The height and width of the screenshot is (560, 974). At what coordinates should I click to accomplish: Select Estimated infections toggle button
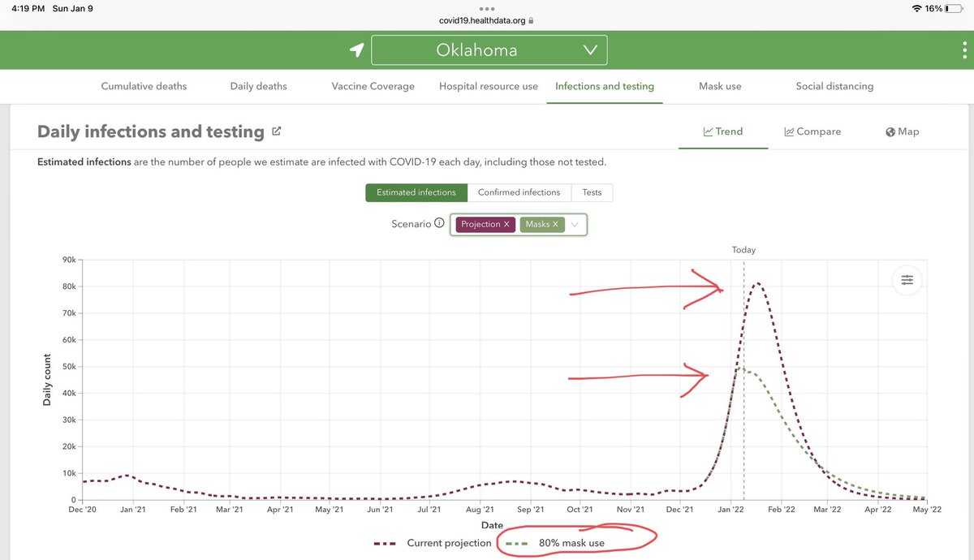[416, 192]
